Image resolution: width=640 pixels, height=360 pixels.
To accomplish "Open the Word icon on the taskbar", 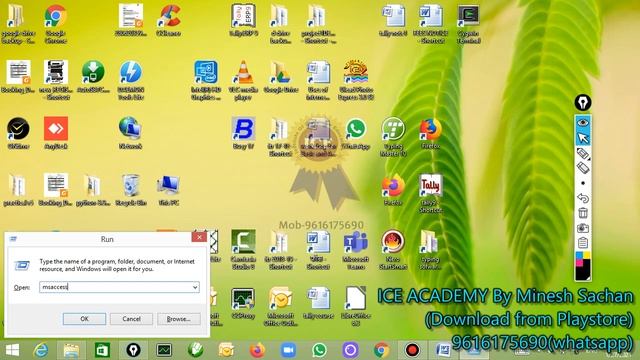I will (x=443, y=350).
